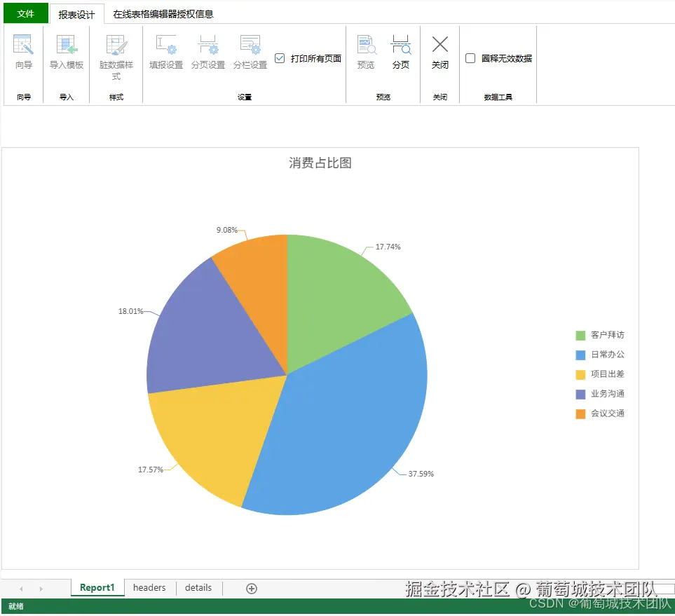This screenshot has width=675, height=616.
Task: Click the 就绪 status bar text
Action: 16,606
